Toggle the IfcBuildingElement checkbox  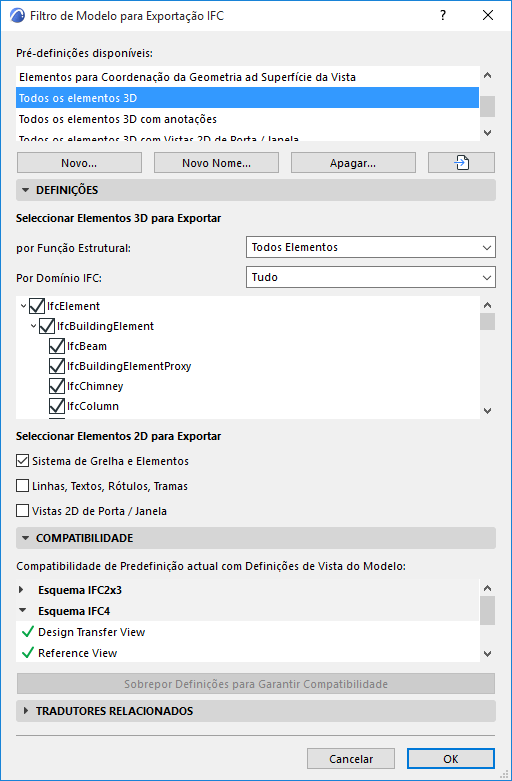tap(47, 326)
